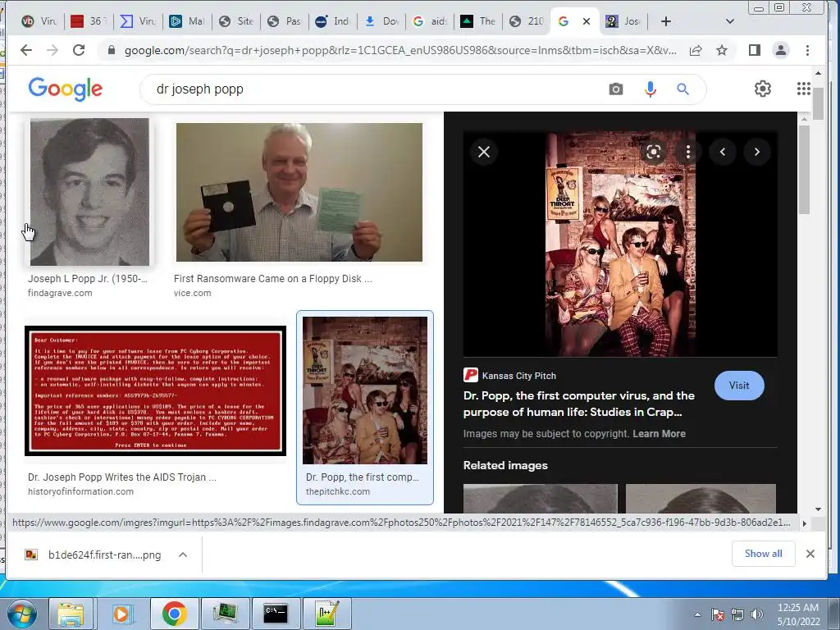Click the address bar URL
Viewport: 840px width, 630px height.
pos(400,50)
